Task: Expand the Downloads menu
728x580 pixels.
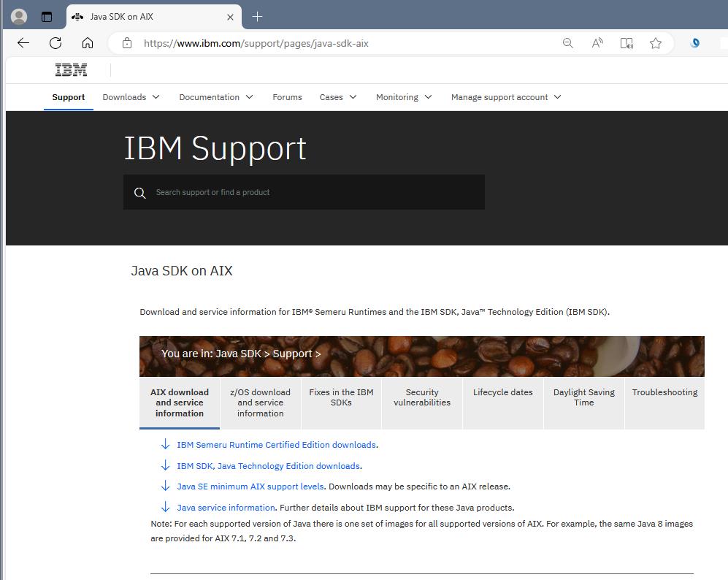Action: (x=131, y=97)
